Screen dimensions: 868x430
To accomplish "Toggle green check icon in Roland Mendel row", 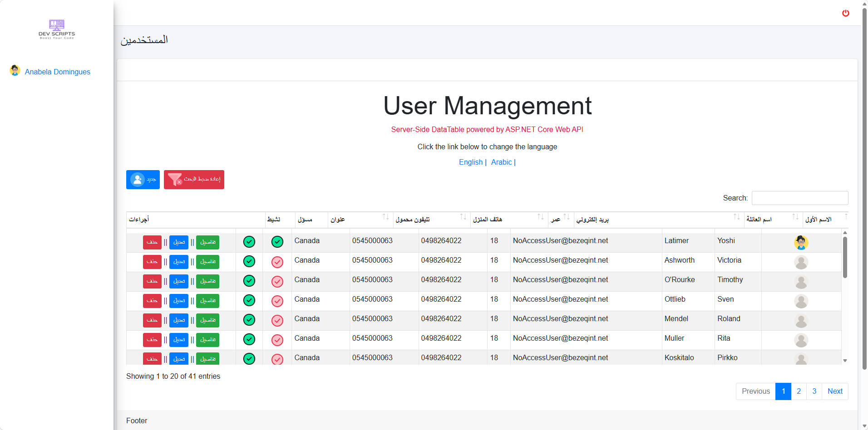I will 249,320.
